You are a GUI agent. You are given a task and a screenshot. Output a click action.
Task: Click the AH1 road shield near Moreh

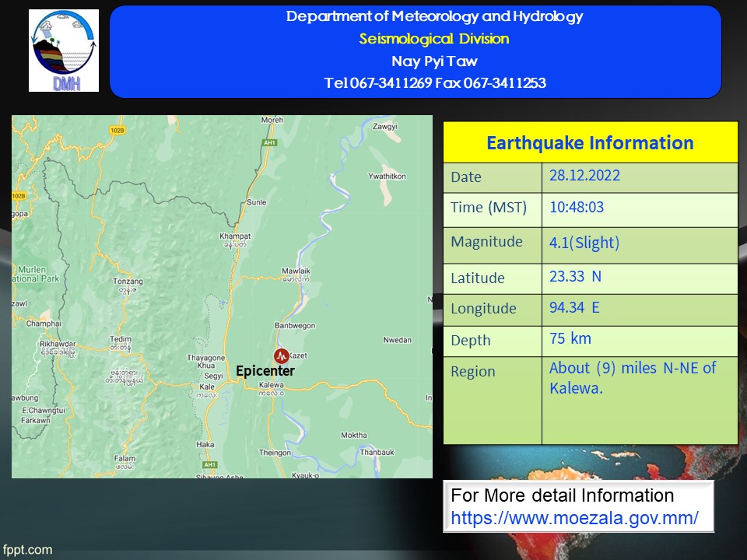[270, 142]
